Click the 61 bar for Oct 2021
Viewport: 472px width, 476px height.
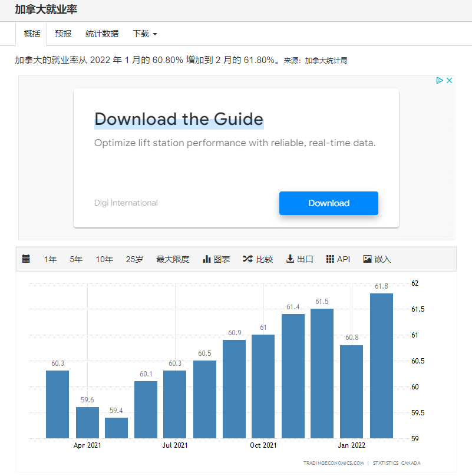(x=263, y=386)
